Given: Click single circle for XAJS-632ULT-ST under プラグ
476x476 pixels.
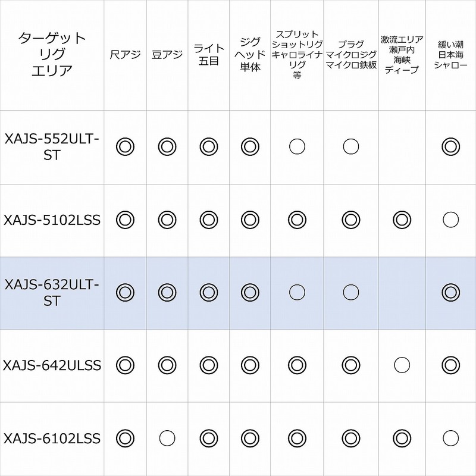Looking at the screenshot, I should (x=352, y=292).
